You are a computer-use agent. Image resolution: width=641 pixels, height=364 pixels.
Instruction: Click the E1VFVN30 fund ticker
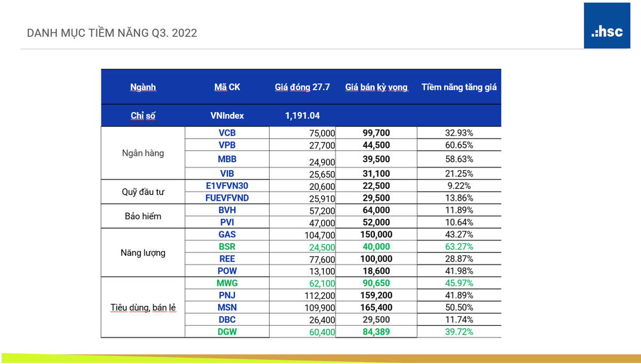pos(227,186)
